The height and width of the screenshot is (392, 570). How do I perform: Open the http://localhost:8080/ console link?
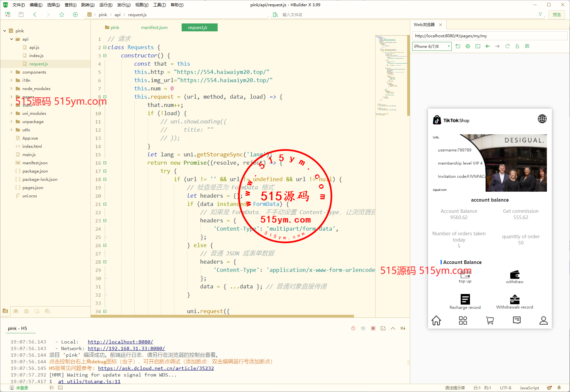(x=120, y=342)
